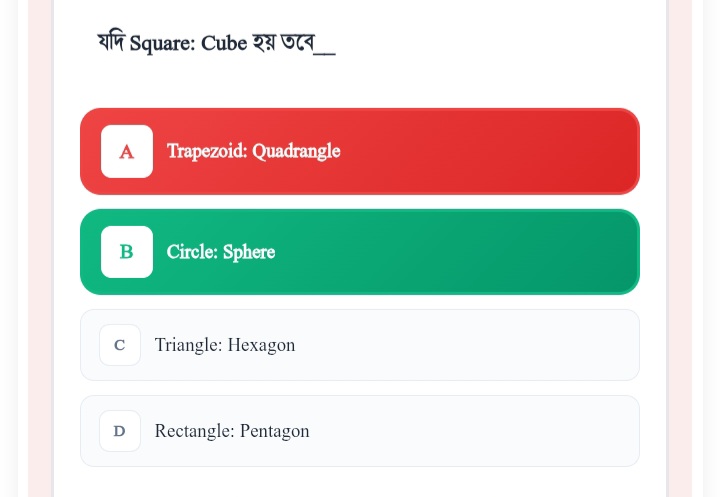Select the Rectangle: Pentagon answer text
Image resolution: width=720 pixels, height=497 pixels.
point(232,431)
